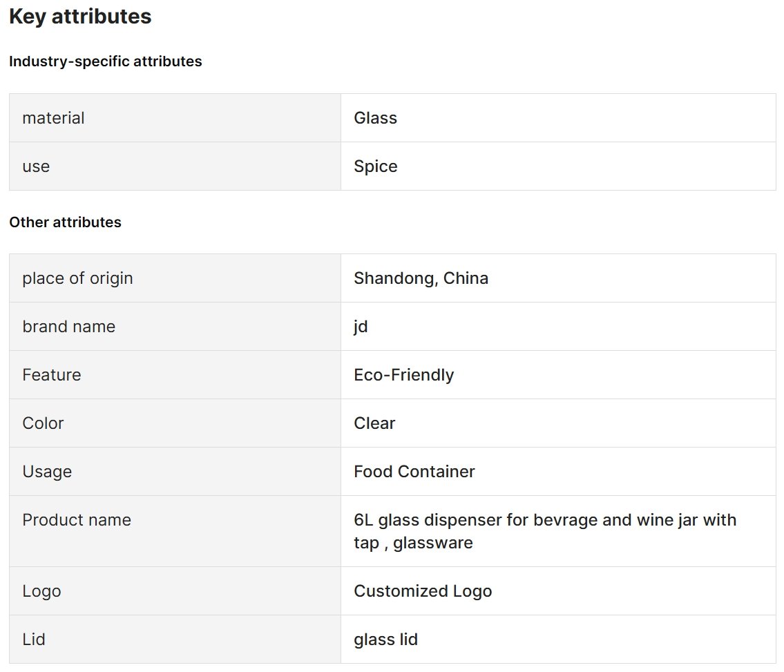Select the 'glass lid' value
Viewport: 784px width, 672px height.
click(x=386, y=640)
